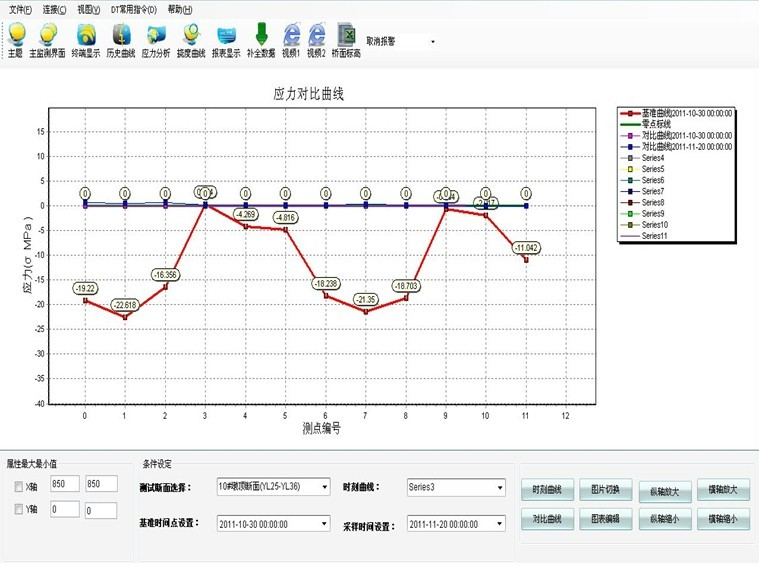The width and height of the screenshot is (759, 566).
Task: Show the 历史曲线 history curve
Action: tap(121, 36)
